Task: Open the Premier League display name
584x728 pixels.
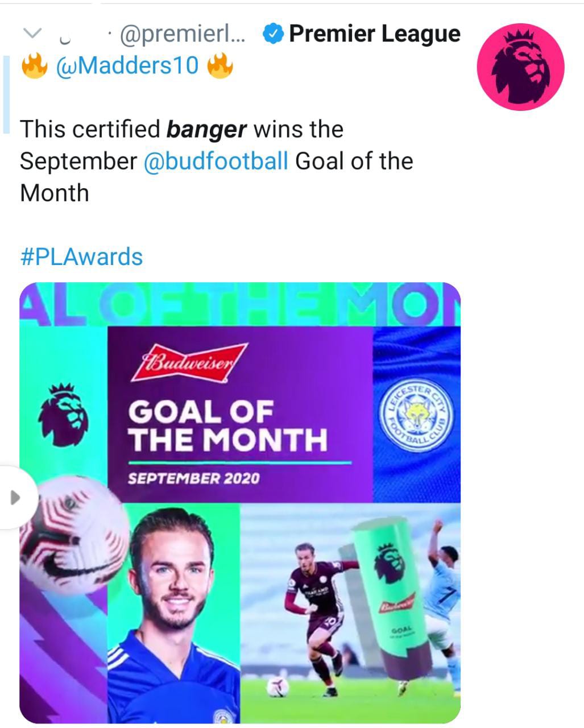Action: coord(375,34)
